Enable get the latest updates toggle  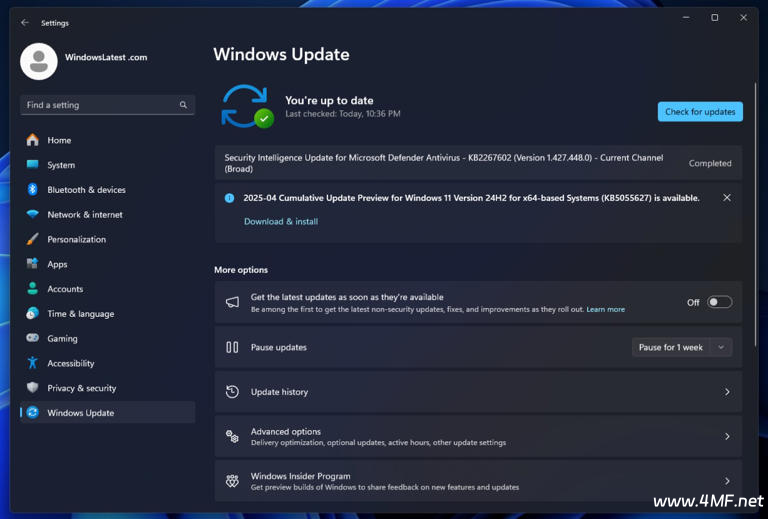tap(719, 302)
